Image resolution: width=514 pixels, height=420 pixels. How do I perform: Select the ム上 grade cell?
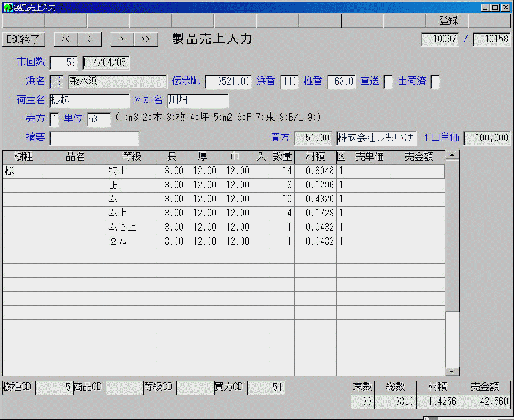coord(132,214)
